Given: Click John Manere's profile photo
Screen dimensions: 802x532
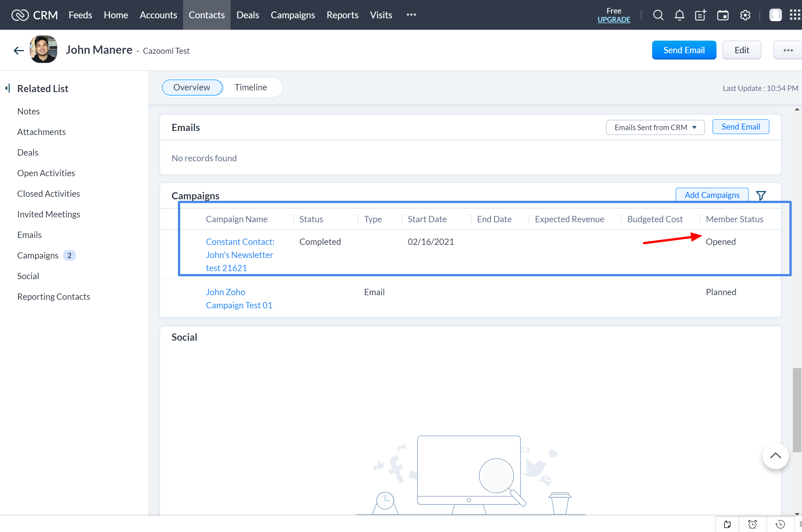Looking at the screenshot, I should pyautogui.click(x=43, y=49).
